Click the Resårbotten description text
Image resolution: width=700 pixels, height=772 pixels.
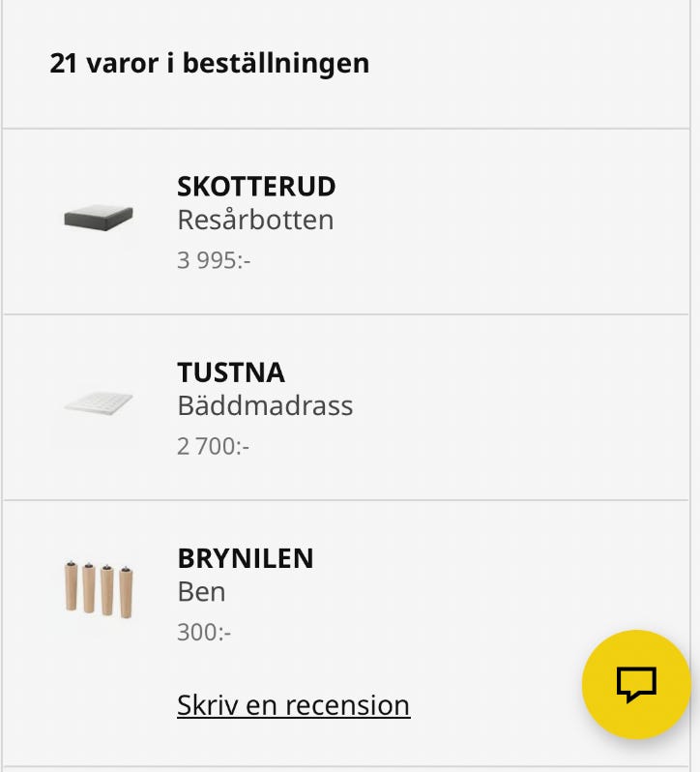(255, 220)
